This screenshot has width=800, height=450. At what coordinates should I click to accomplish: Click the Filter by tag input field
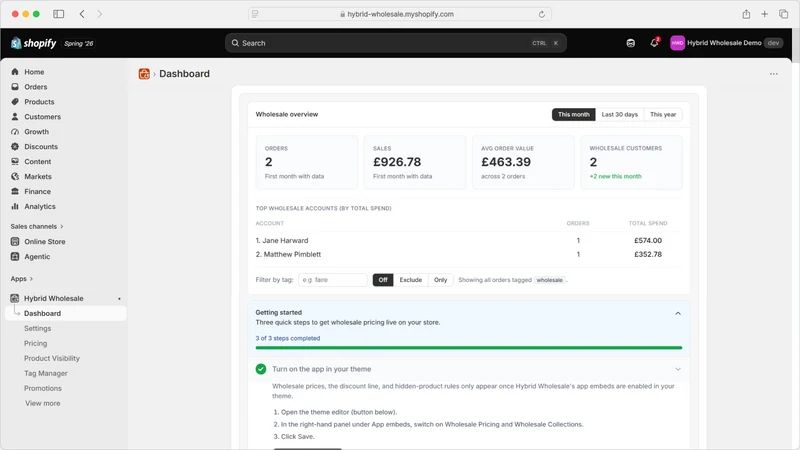pos(333,280)
